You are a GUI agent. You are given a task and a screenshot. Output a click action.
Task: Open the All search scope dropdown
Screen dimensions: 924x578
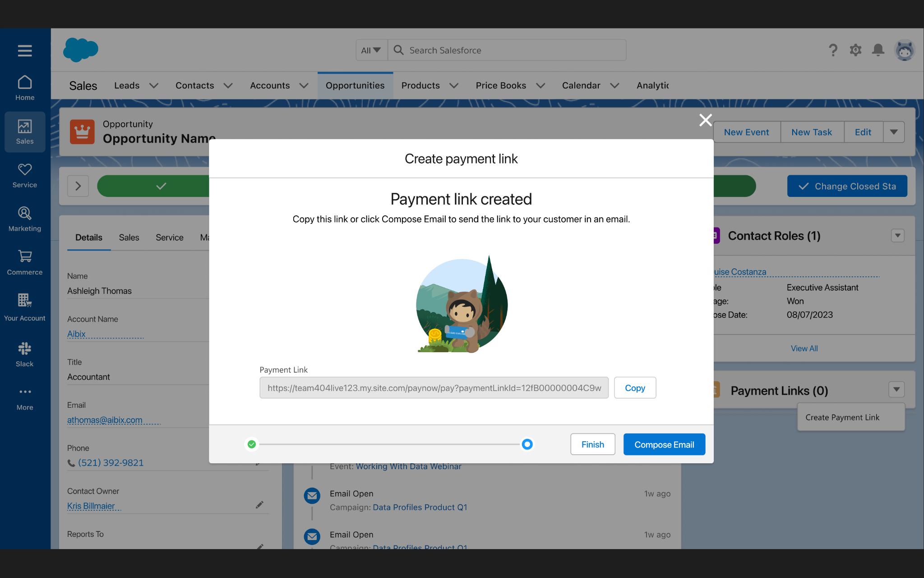click(371, 50)
